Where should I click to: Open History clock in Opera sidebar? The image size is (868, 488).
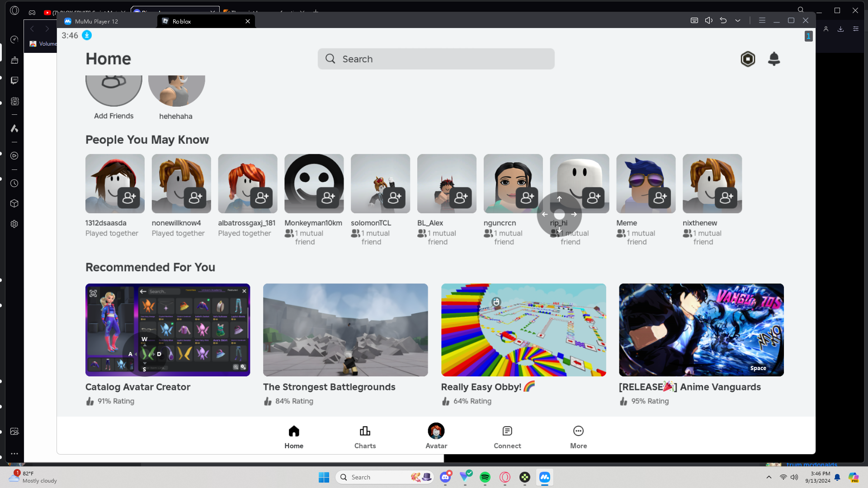point(14,183)
